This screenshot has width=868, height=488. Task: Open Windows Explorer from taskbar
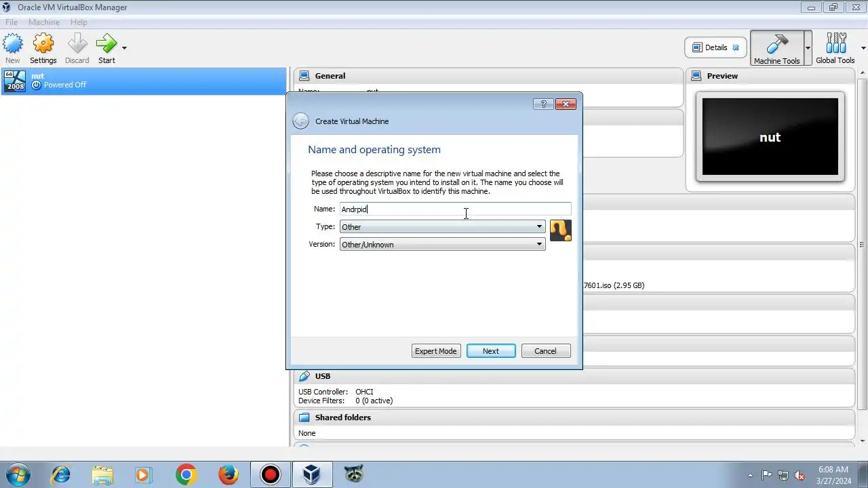point(102,474)
